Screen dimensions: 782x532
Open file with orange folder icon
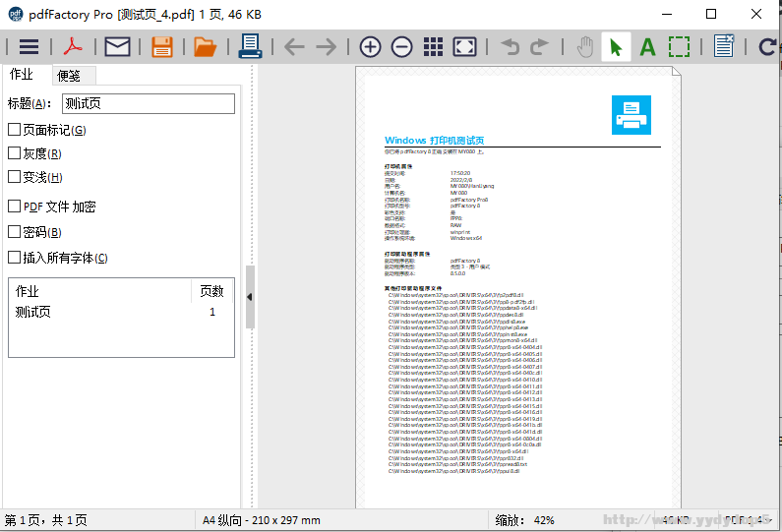205,47
